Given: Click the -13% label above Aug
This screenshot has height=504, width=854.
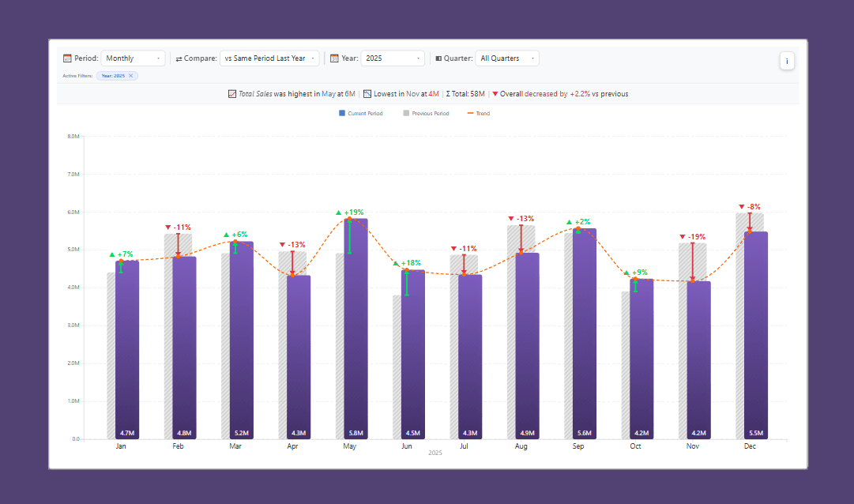Looking at the screenshot, I should pos(525,219).
